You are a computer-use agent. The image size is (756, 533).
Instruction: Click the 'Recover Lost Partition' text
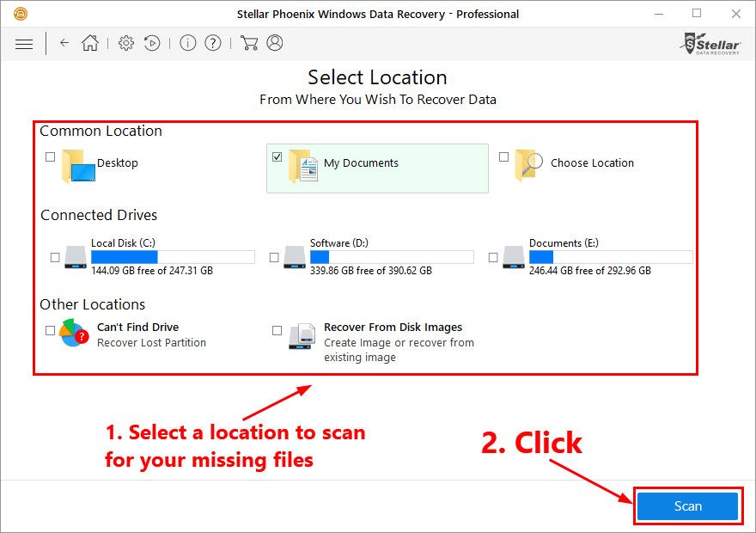(x=151, y=342)
